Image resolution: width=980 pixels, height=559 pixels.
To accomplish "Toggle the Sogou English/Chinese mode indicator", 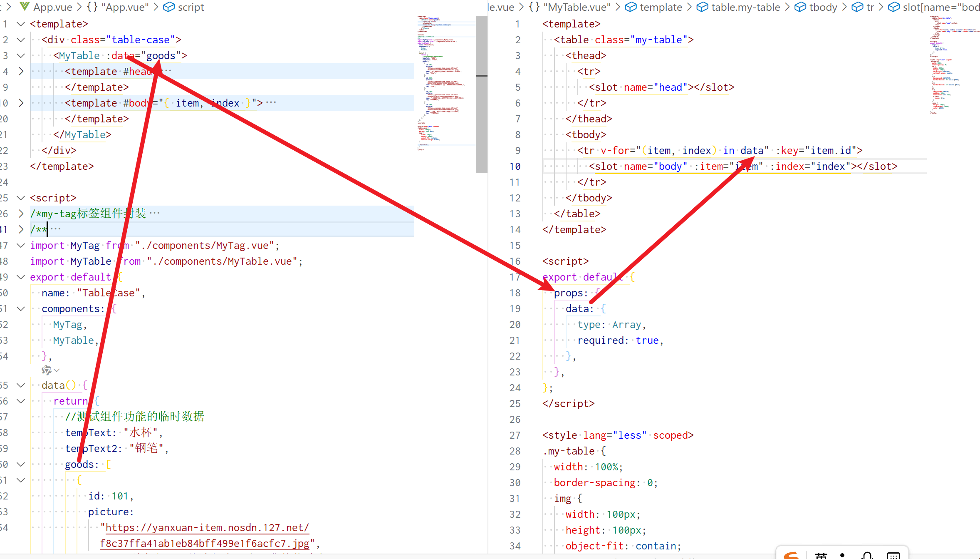I will coord(821,555).
